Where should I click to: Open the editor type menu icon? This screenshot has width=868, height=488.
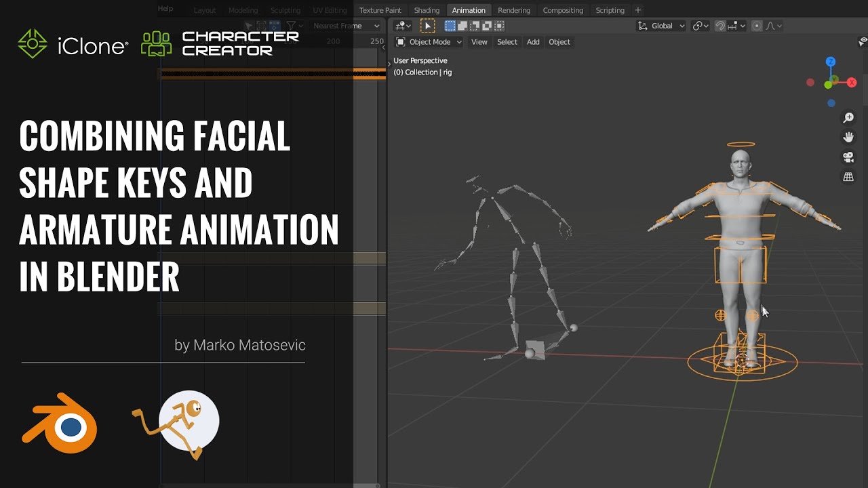403,26
